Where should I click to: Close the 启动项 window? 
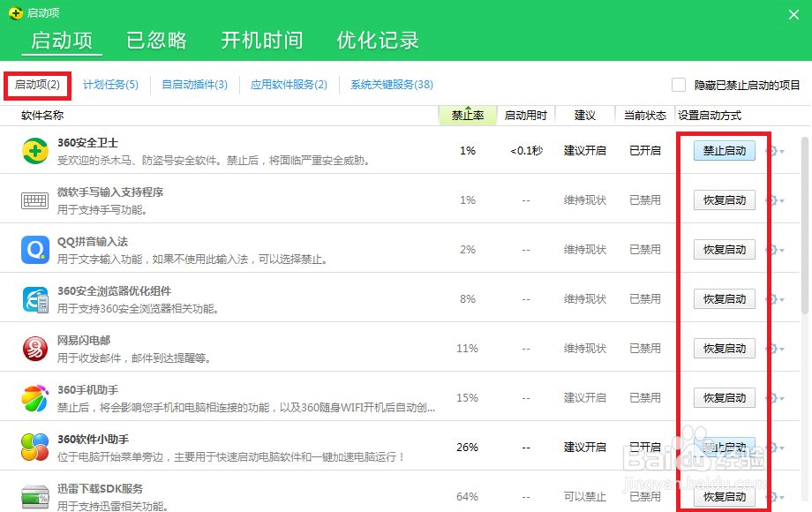tap(793, 14)
